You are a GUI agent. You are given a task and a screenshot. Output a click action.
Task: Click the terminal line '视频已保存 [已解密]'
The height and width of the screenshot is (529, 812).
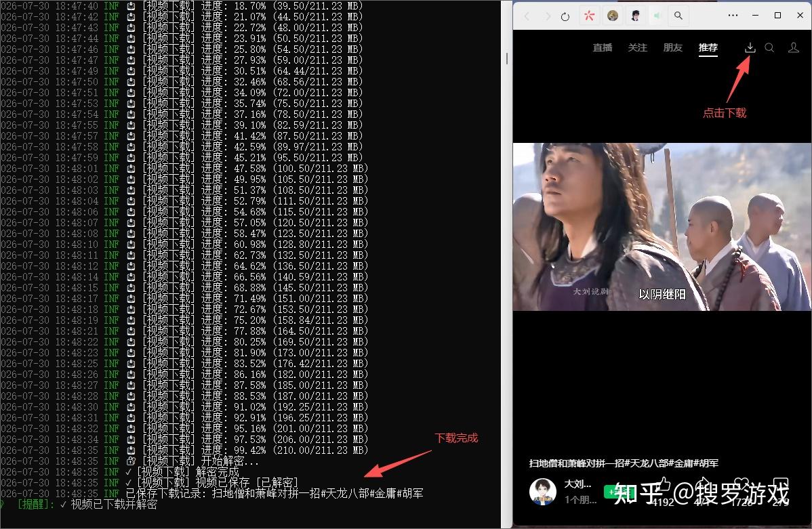[149, 482]
